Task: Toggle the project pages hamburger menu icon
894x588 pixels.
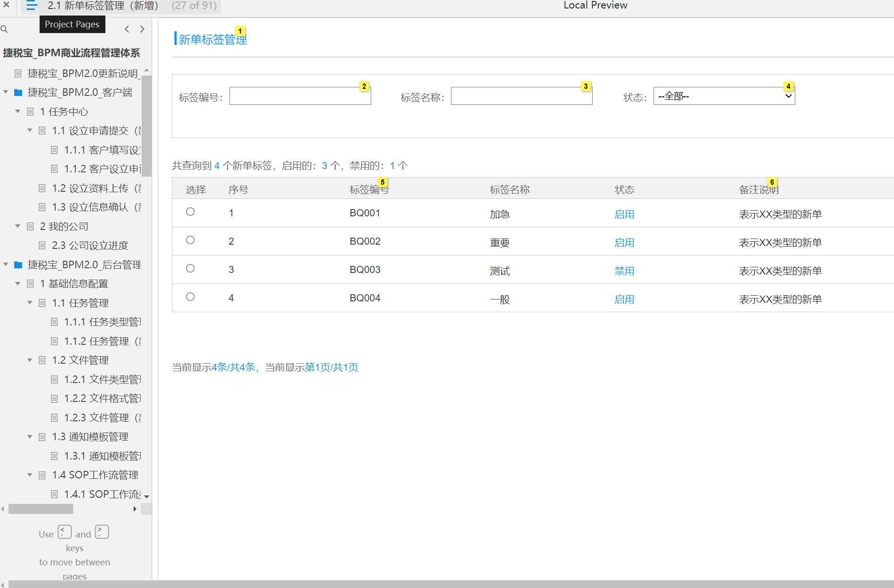Action: click(x=32, y=6)
